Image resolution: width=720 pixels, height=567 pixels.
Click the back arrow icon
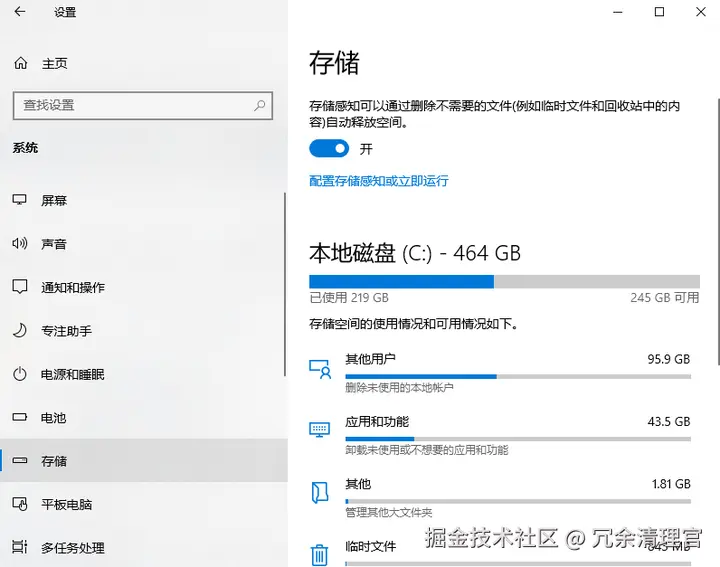(20, 11)
